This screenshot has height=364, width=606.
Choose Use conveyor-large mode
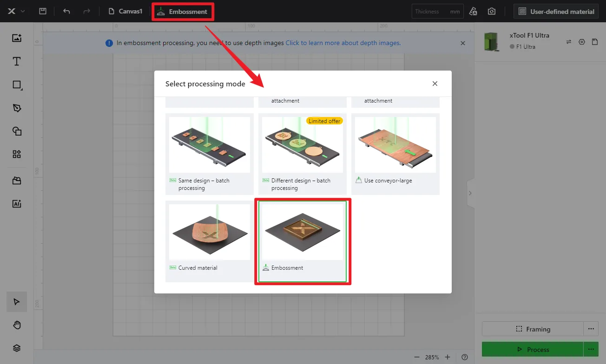395,154
